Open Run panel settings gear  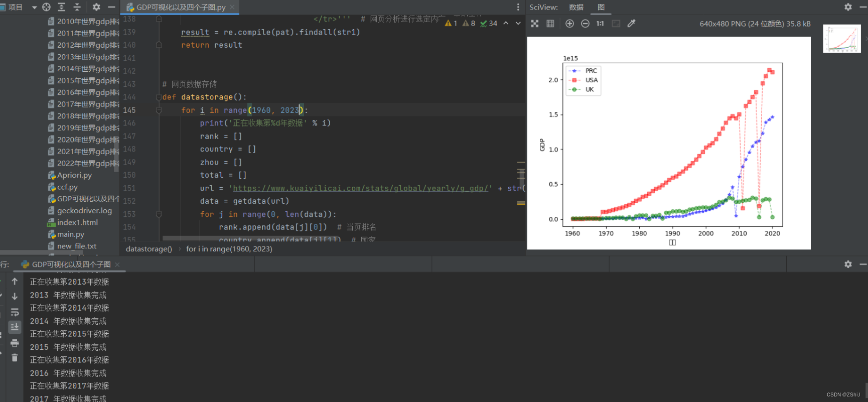click(x=848, y=264)
